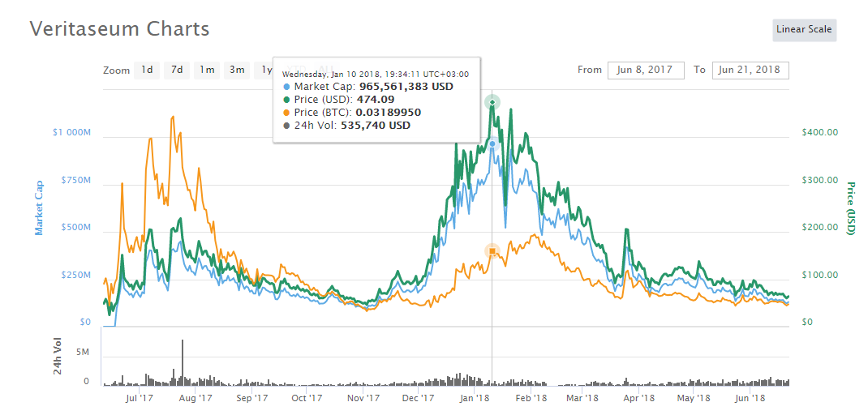
Task: Click the $400.00 price axis label
Action: [820, 132]
